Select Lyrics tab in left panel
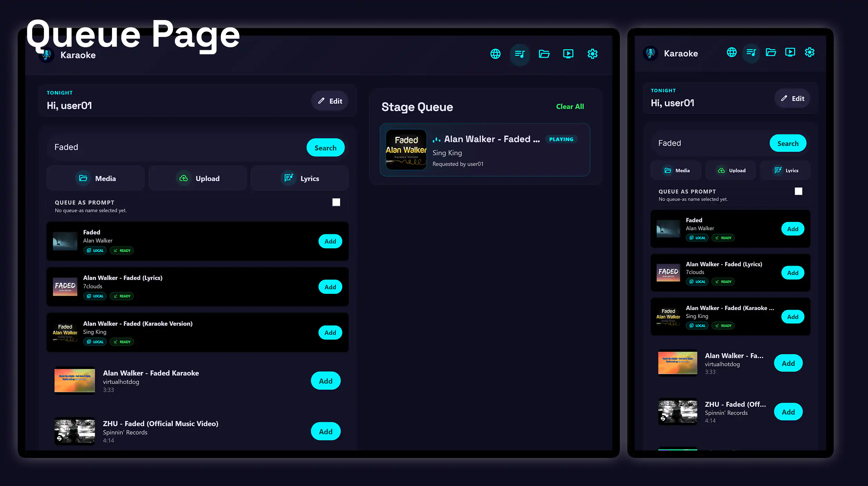 (300, 178)
